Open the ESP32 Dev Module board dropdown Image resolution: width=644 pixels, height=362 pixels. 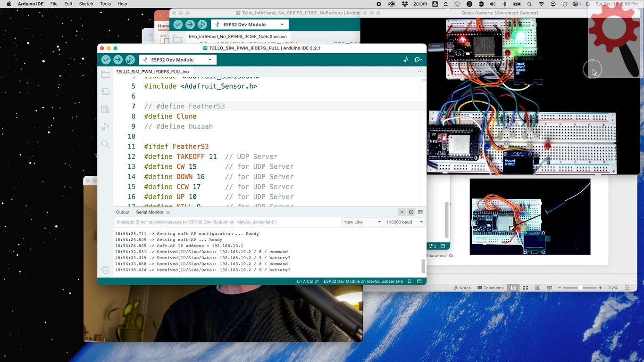(177, 60)
